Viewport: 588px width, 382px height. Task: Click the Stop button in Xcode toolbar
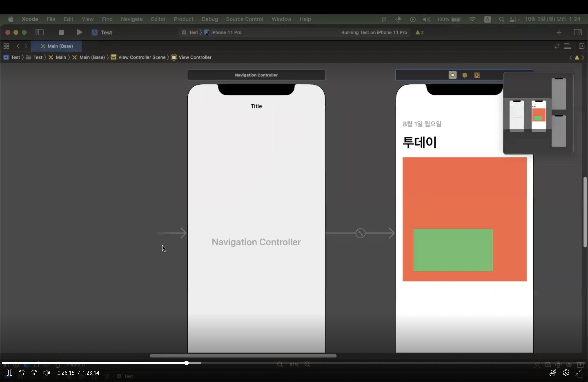tap(61, 32)
